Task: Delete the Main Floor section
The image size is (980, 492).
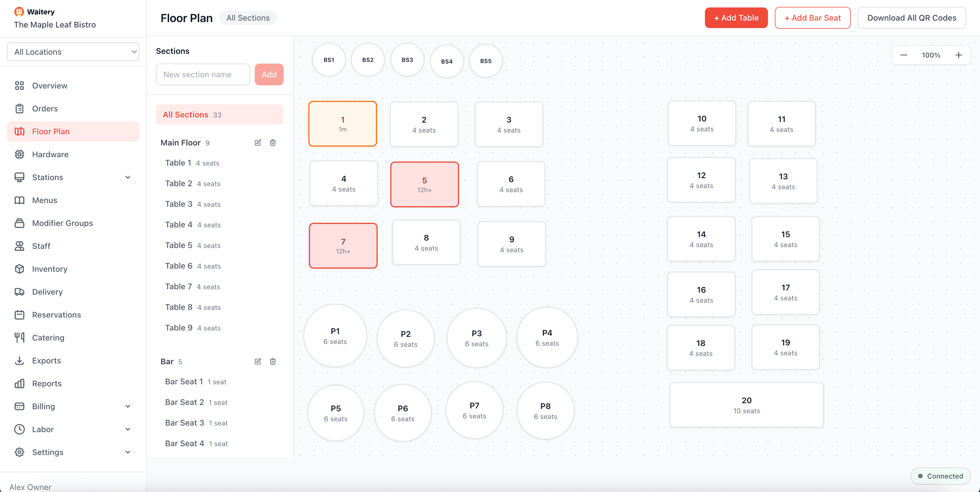Action: 273,143
